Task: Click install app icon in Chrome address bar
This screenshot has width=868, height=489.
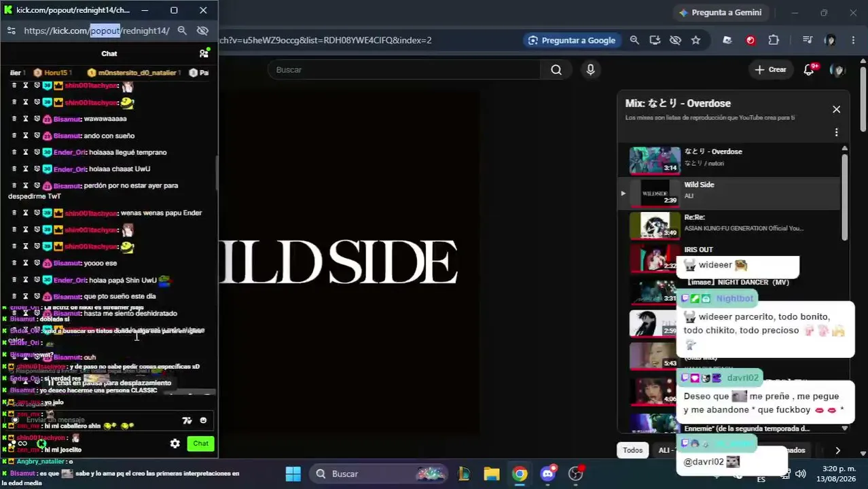Action: coord(655,40)
